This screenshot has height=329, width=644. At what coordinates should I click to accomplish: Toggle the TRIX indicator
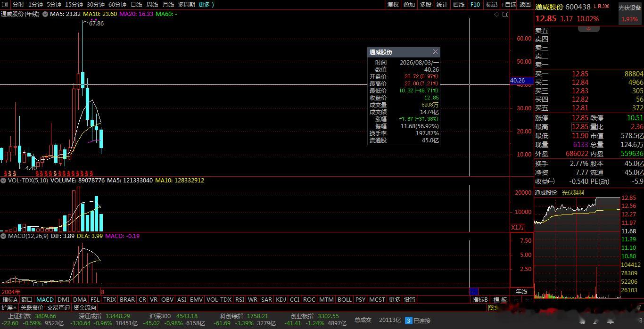(110, 299)
